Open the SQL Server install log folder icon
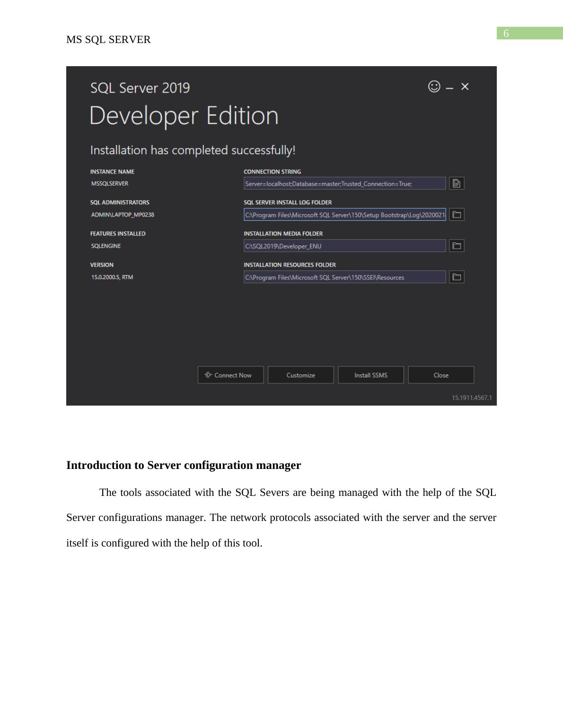The width and height of the screenshot is (563, 728). coord(456,215)
